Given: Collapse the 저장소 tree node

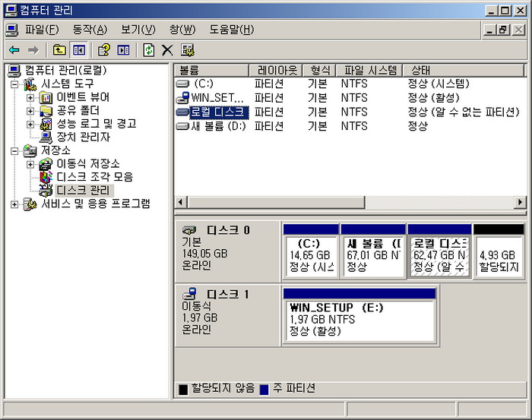Looking at the screenshot, I should click(15, 150).
